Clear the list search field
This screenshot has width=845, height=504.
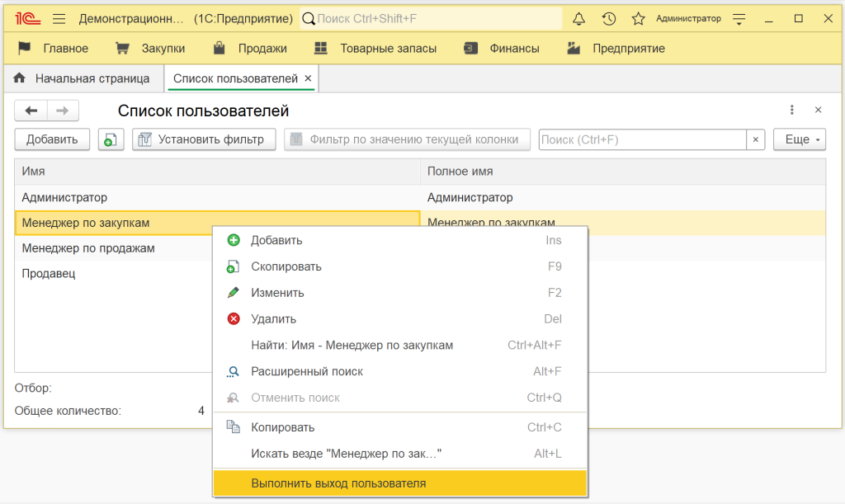pos(756,140)
